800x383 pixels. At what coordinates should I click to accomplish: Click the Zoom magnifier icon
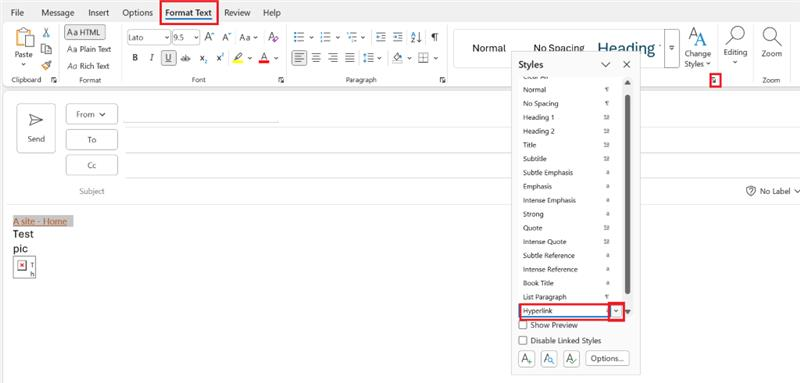click(771, 36)
